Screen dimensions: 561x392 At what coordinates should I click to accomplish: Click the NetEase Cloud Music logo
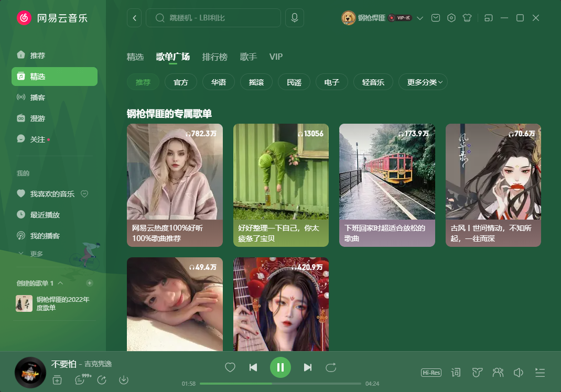point(52,18)
